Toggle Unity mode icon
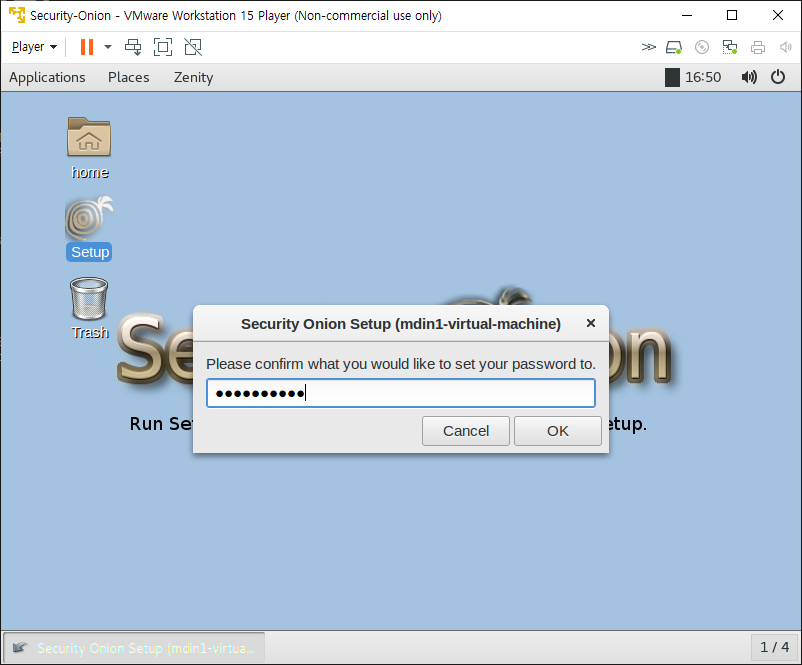This screenshot has width=802, height=665. coord(193,47)
